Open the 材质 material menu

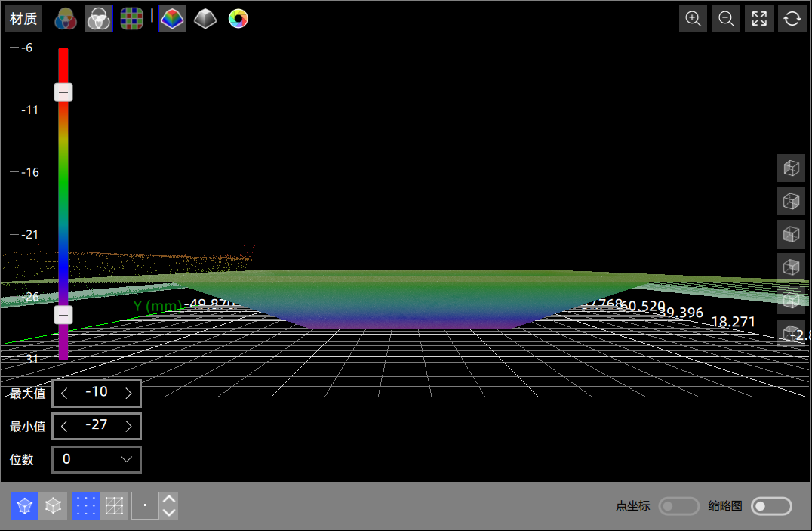point(23,19)
